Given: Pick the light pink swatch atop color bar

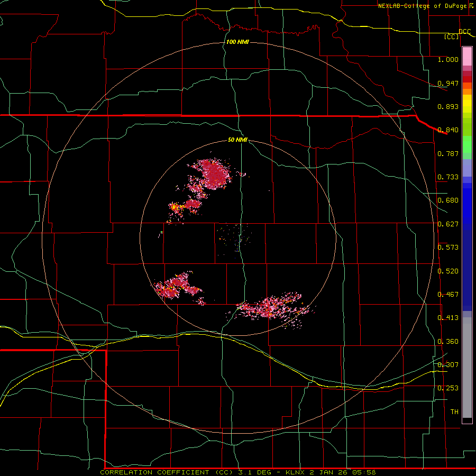Looking at the screenshot, I should 467,57.
